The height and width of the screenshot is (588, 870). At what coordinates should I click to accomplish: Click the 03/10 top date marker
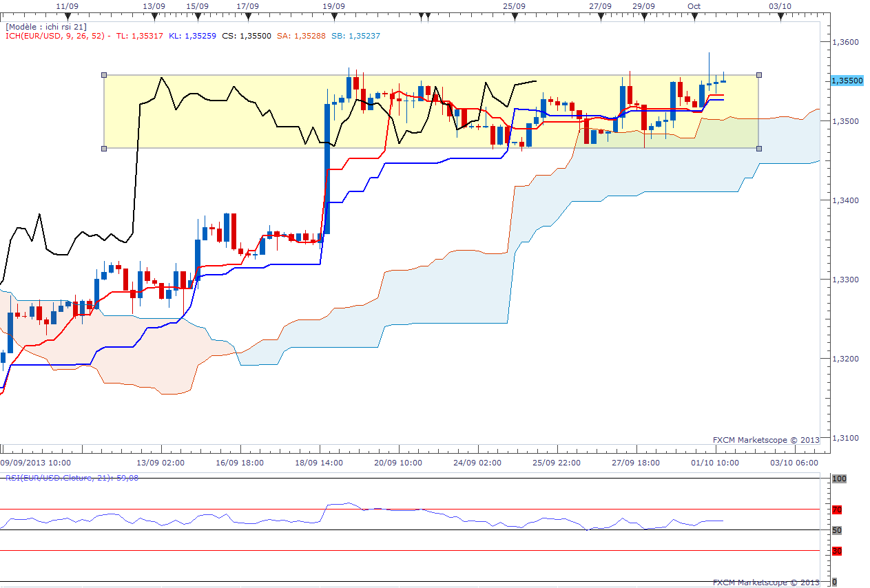780,16
